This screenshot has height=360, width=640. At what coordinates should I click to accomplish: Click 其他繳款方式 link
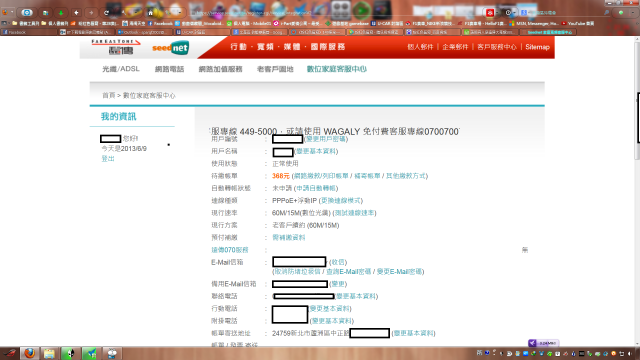coord(406,176)
